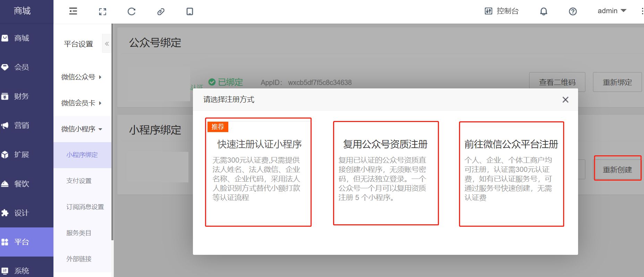644x277 pixels.
Task: Open the help question mark icon
Action: [x=573, y=11]
